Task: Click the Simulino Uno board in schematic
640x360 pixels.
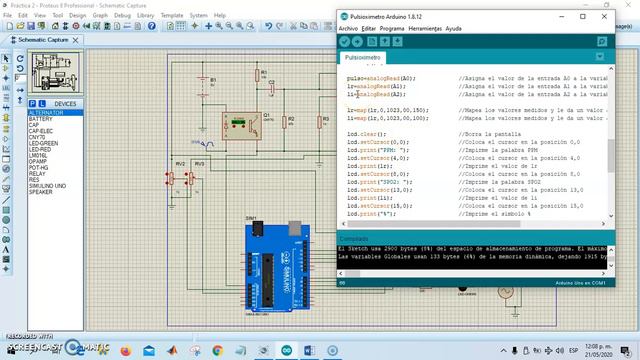Action: point(277,268)
